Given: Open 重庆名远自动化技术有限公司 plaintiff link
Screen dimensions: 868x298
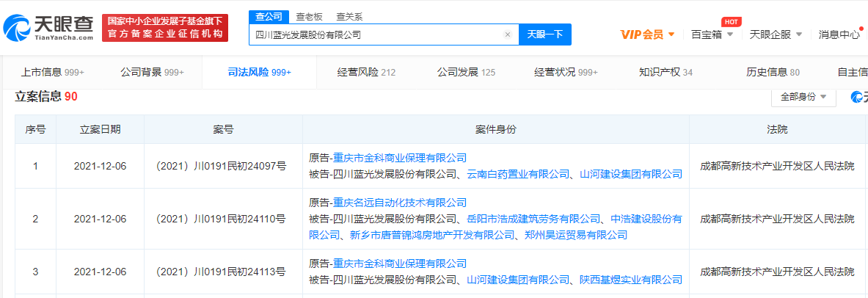Looking at the screenshot, I should [x=400, y=203].
